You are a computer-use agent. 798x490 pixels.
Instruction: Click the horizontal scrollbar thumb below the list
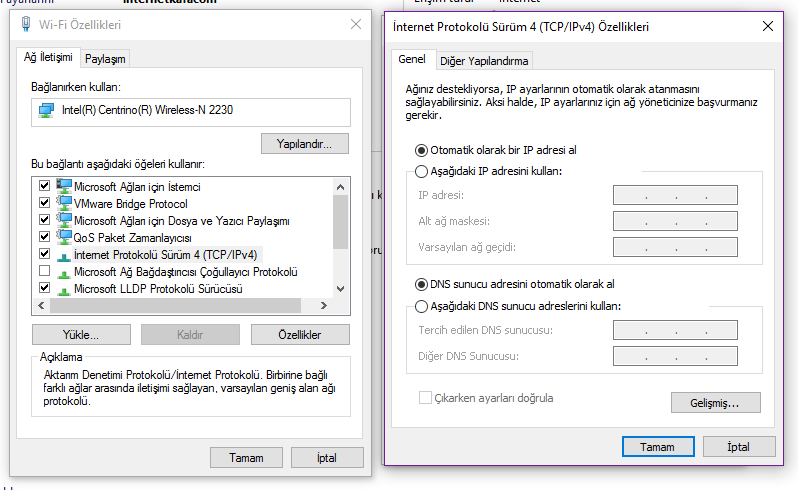click(176, 305)
